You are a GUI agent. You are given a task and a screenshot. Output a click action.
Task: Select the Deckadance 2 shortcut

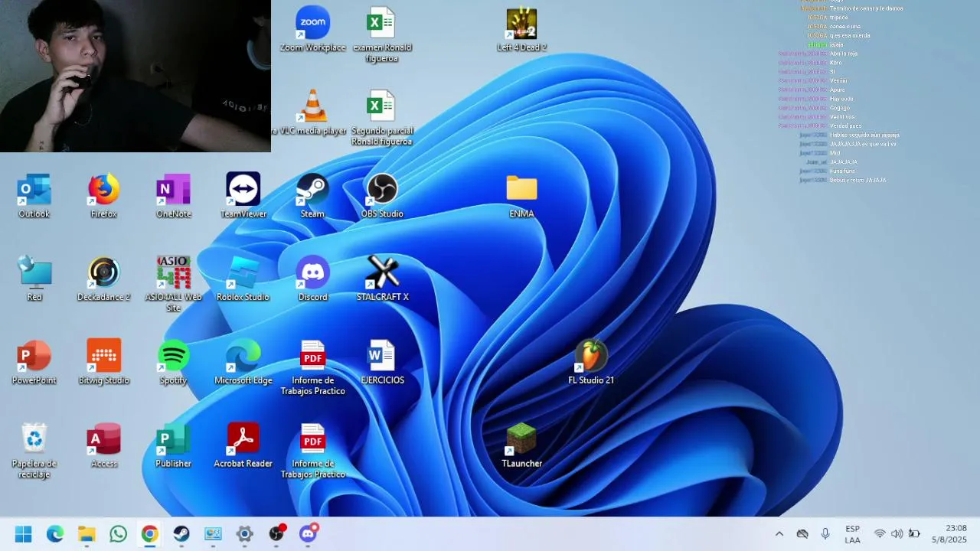103,279
